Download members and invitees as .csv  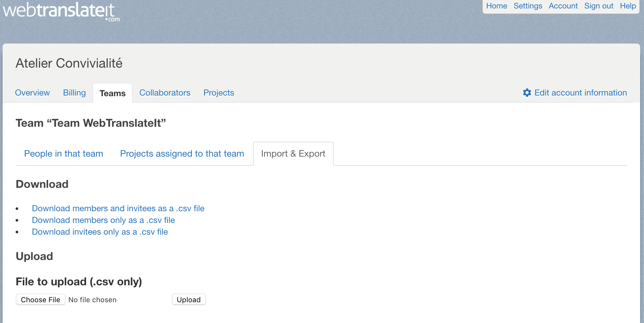[118, 208]
